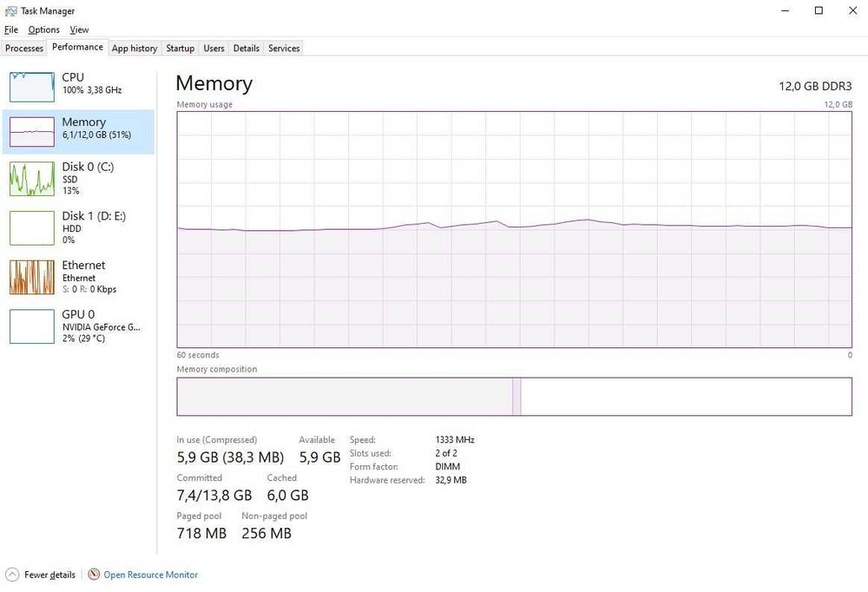Click the Resource Monitor gauge icon

[94, 575]
